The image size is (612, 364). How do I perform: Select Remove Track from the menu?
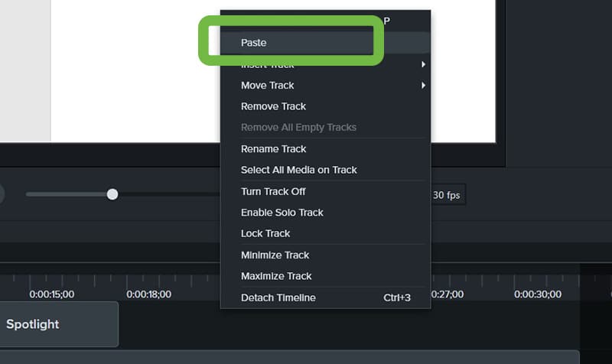pos(325,106)
